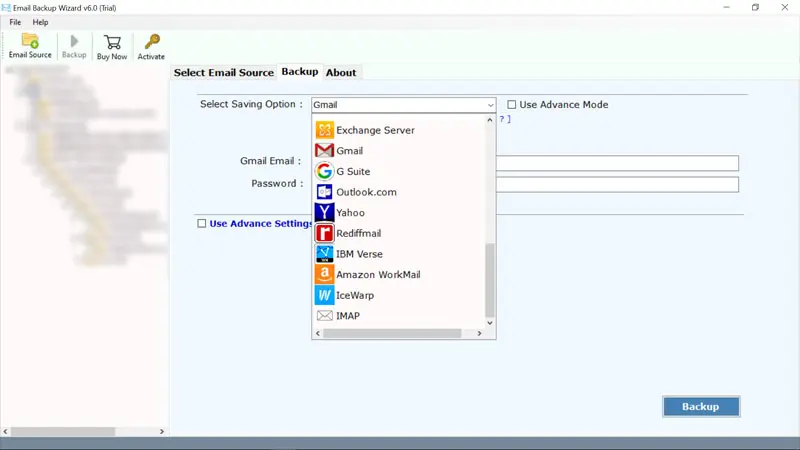Image resolution: width=800 pixels, height=450 pixels.
Task: Collapse the Select Saving Option dropdown arrow
Action: pos(490,105)
